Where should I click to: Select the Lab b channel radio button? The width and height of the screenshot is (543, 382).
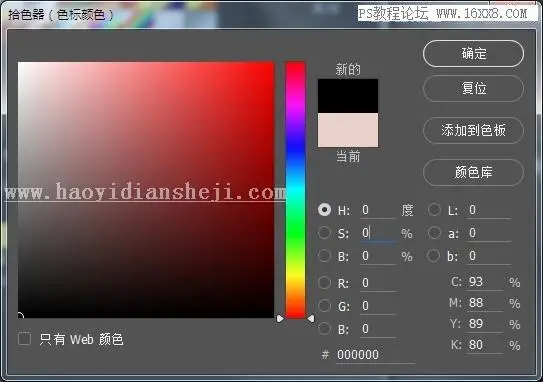434,256
